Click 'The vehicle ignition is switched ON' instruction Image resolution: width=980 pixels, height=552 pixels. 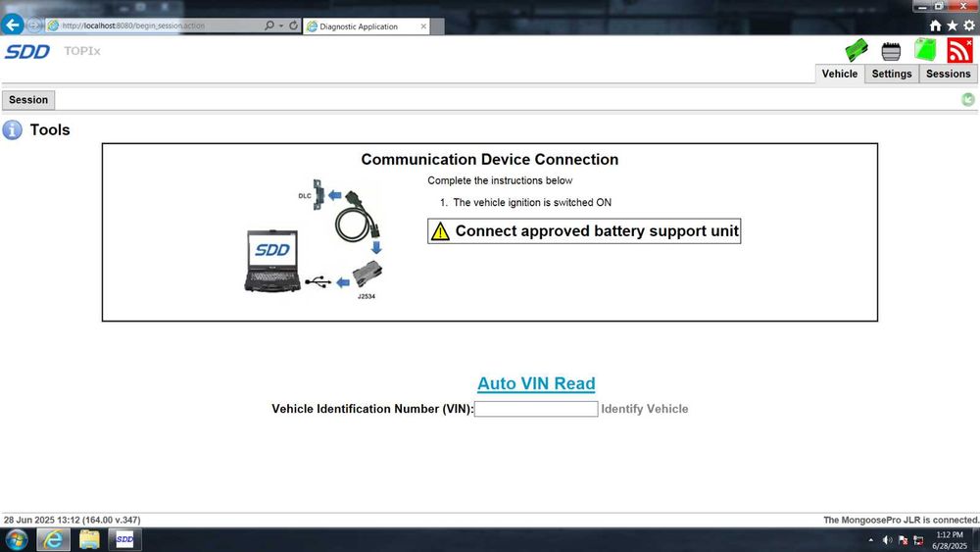(x=532, y=203)
